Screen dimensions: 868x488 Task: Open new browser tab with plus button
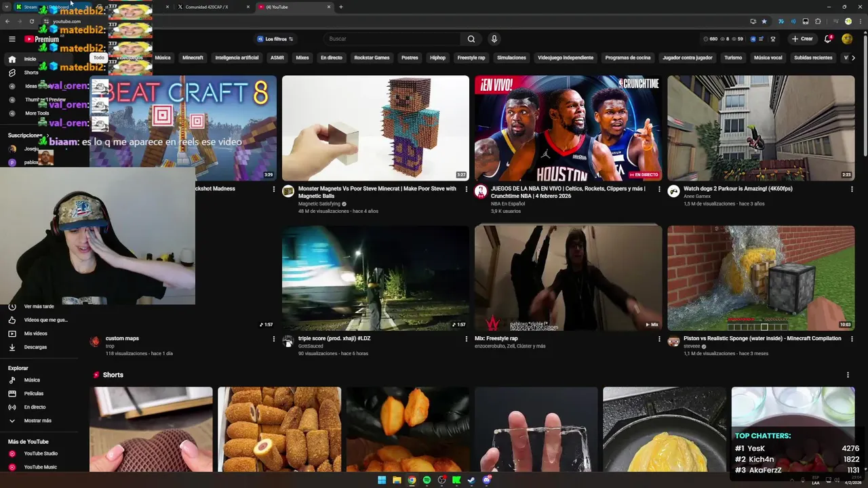click(340, 7)
